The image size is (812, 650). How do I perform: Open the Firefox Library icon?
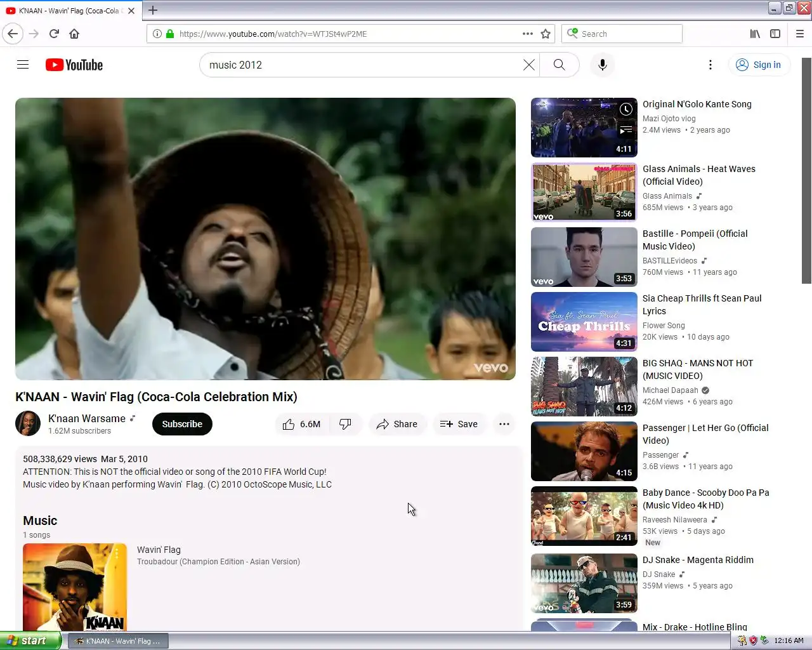click(x=755, y=34)
